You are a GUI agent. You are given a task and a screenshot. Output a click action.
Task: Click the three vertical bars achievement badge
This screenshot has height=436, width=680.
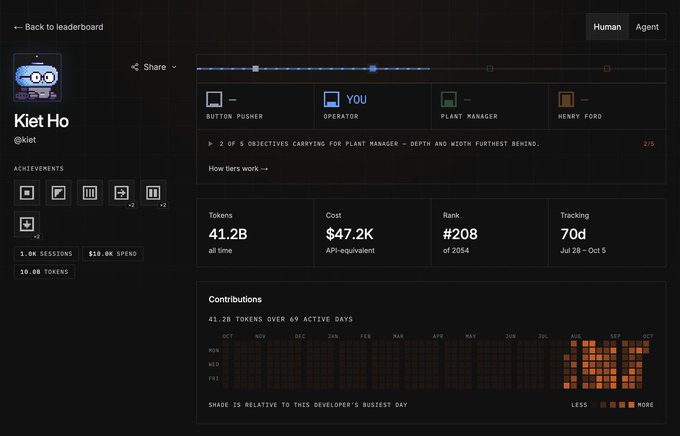coord(90,193)
